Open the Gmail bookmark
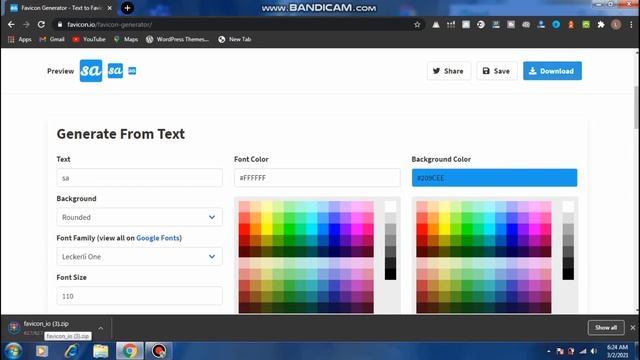The height and width of the screenshot is (360, 640). coord(52,39)
